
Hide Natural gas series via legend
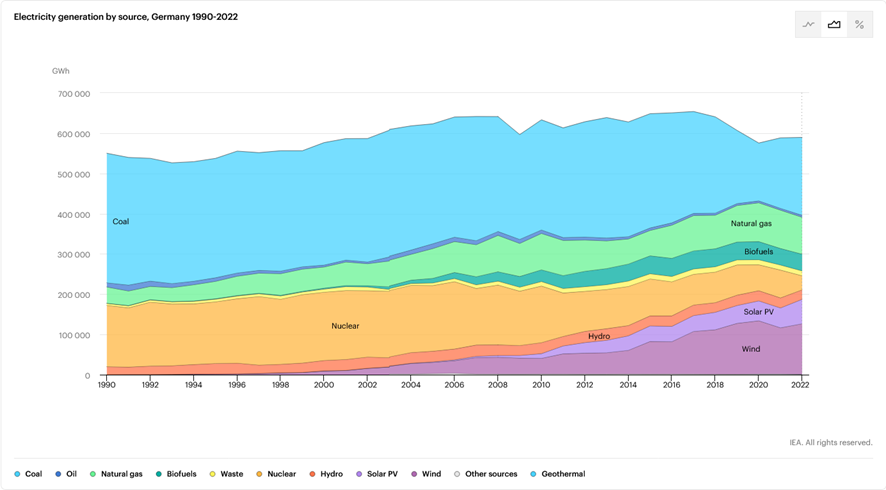tap(116, 474)
